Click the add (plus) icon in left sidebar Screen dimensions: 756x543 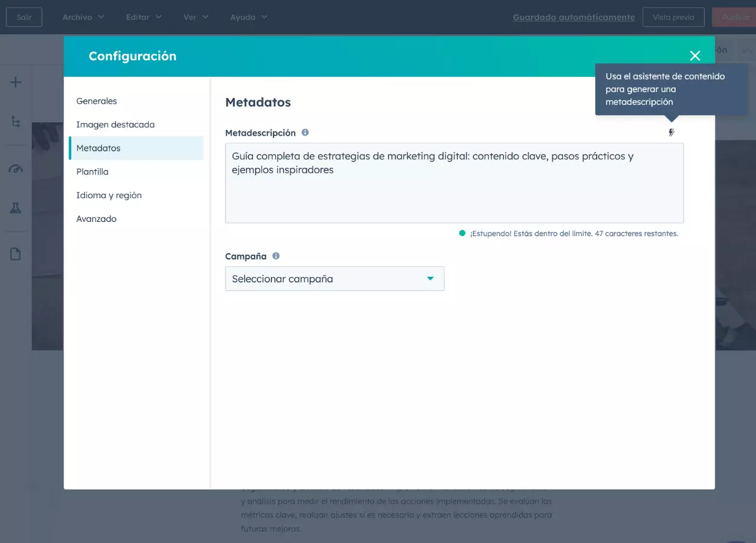[16, 82]
